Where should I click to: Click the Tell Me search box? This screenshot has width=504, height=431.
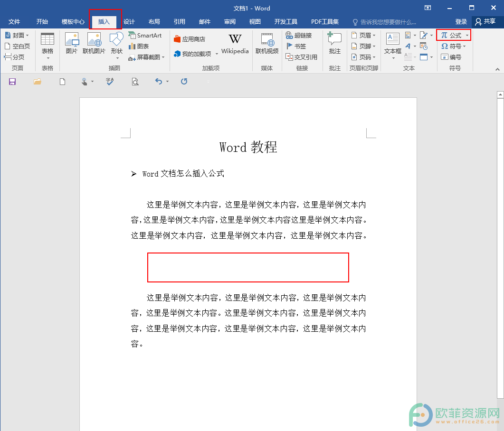pos(384,22)
